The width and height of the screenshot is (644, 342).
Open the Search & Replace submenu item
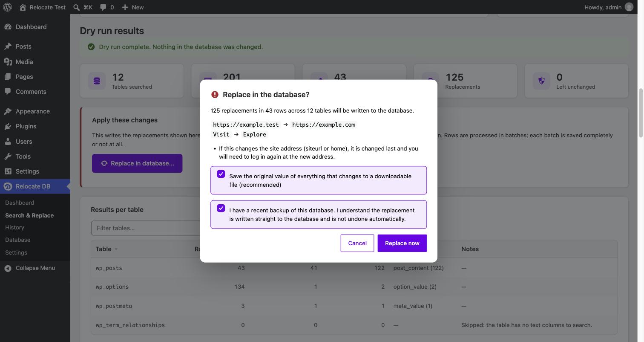29,215
